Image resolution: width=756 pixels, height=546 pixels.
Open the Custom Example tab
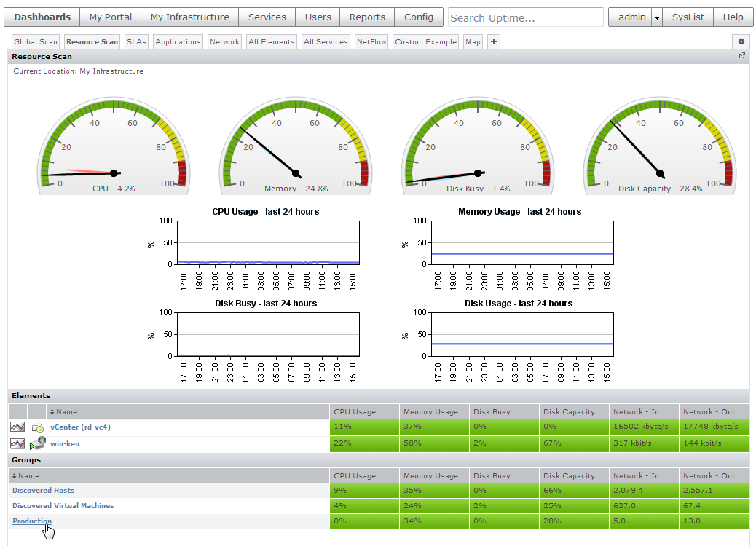click(x=426, y=42)
